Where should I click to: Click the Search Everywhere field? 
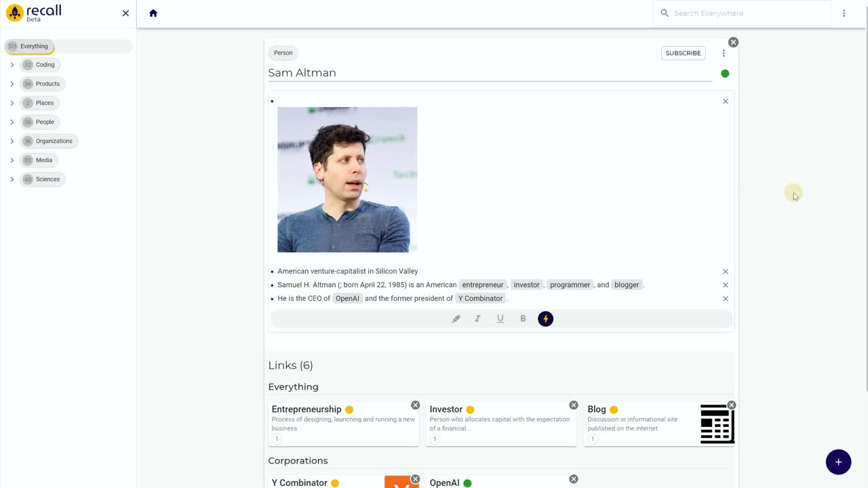coord(742,13)
